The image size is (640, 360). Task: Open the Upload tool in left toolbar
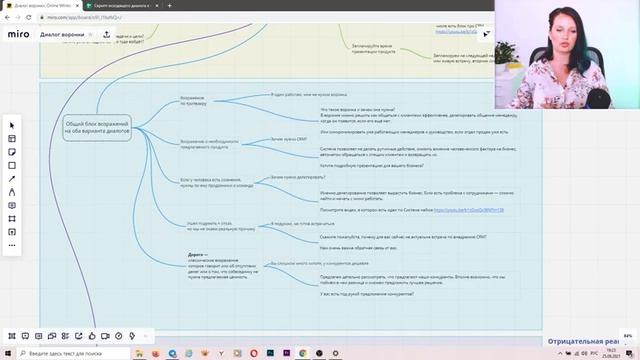[x=12, y=232]
